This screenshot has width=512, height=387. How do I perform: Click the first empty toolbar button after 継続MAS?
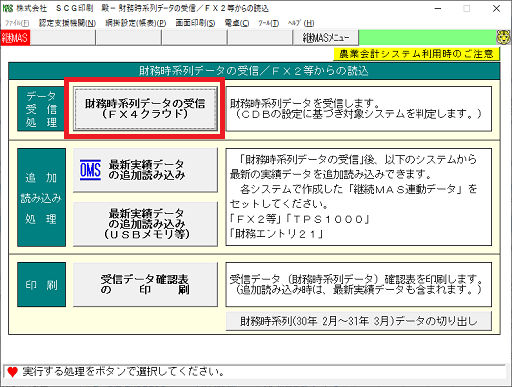tap(63, 38)
